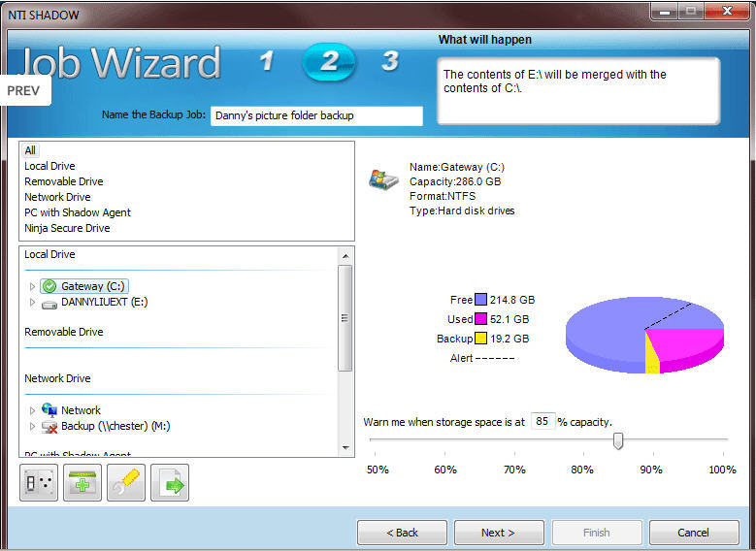Filter by PC with Shadow Agent
Screen dimensions: 756x551
click(x=78, y=212)
